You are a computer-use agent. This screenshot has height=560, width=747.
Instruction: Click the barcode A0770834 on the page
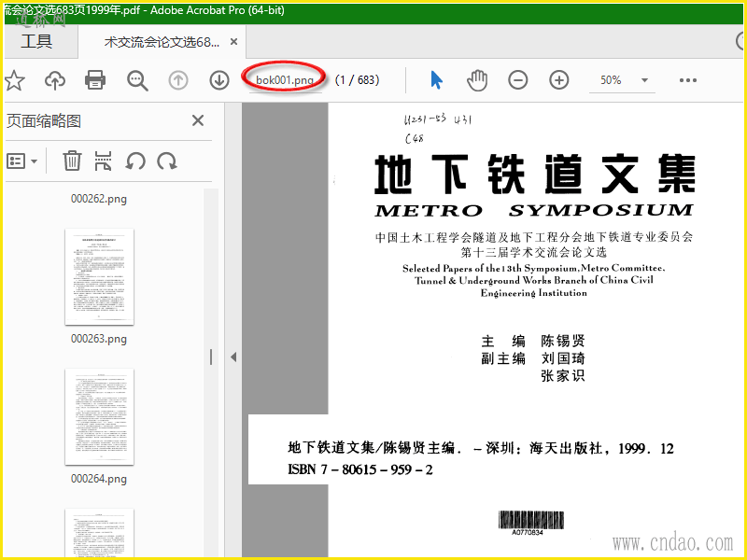(x=530, y=523)
